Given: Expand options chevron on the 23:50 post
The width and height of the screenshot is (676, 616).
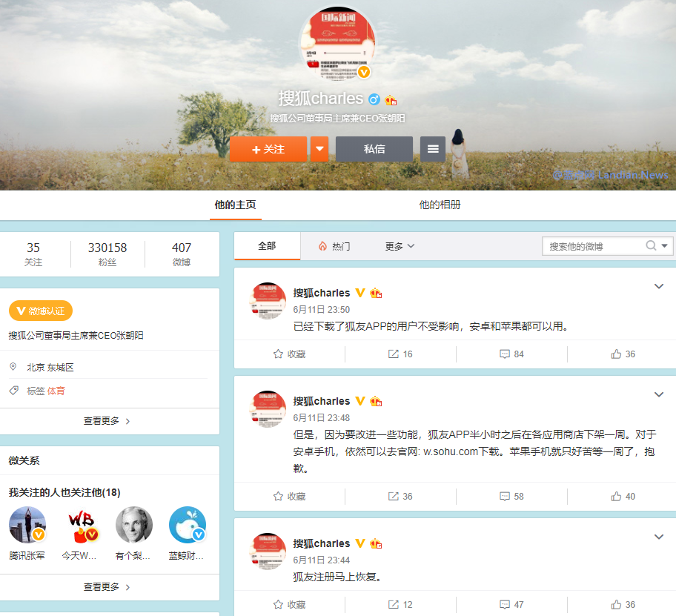Looking at the screenshot, I should pyautogui.click(x=659, y=286).
